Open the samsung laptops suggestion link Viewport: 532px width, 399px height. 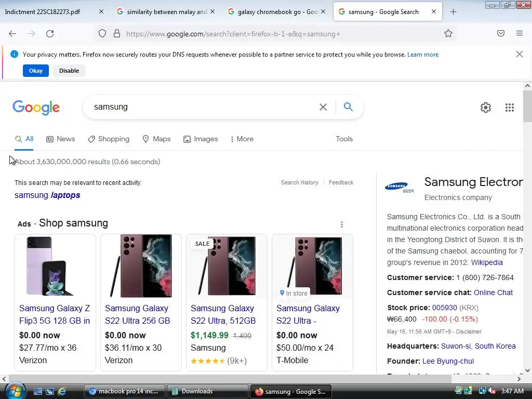[47, 195]
